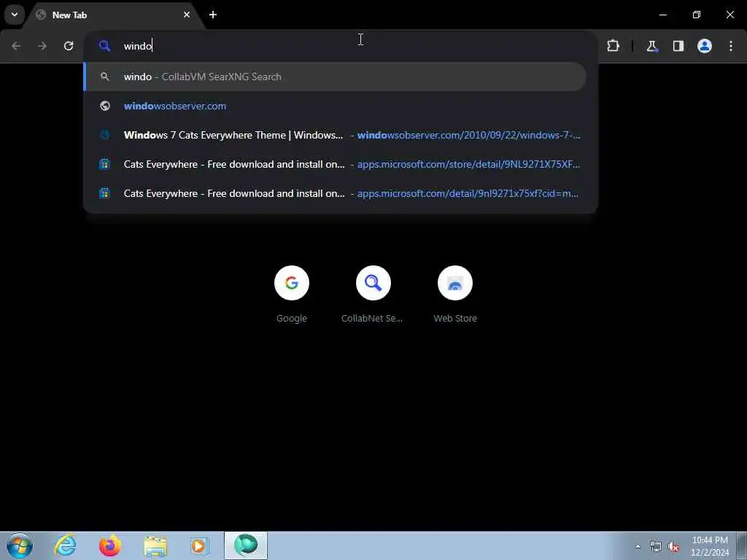Open the Windows Start orb
Image resolution: width=747 pixels, height=560 pixels.
(20, 545)
